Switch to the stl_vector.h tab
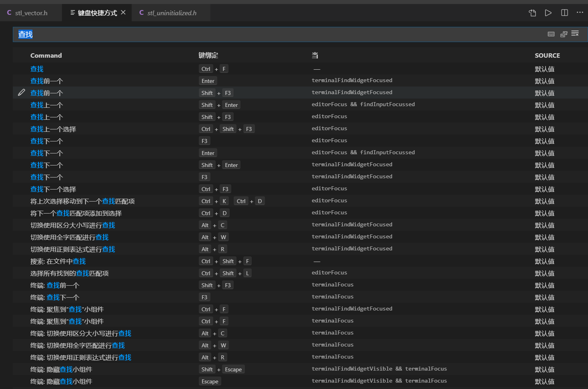The width and height of the screenshot is (588, 389). tap(30, 12)
